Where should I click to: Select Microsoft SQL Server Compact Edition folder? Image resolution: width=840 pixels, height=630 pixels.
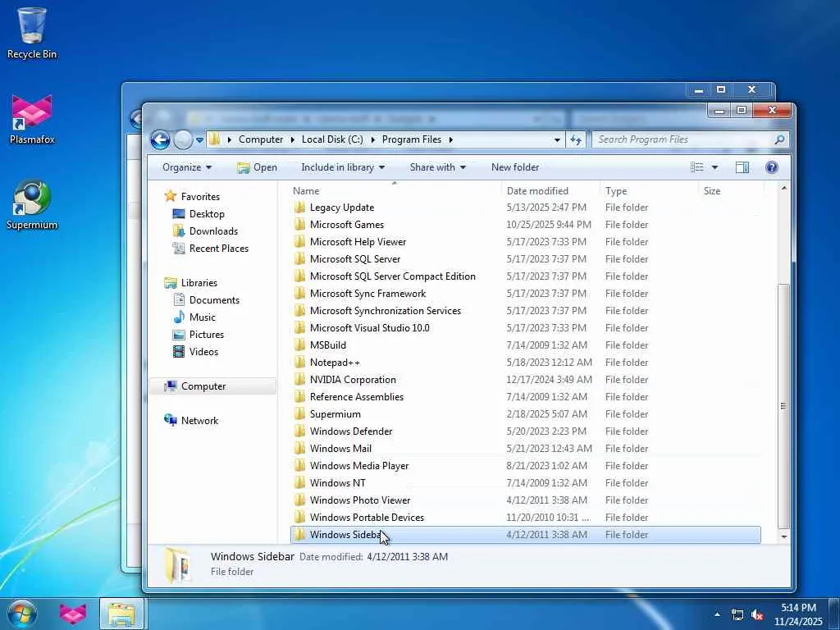[x=393, y=276]
